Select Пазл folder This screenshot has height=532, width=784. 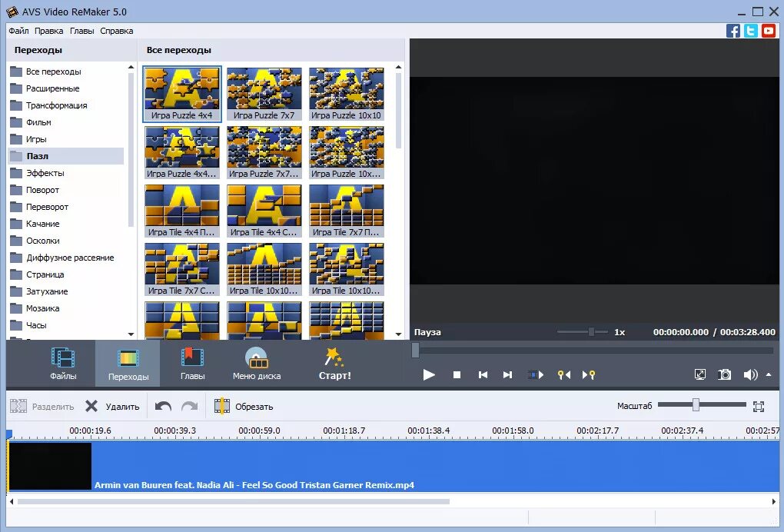pyautogui.click(x=66, y=156)
